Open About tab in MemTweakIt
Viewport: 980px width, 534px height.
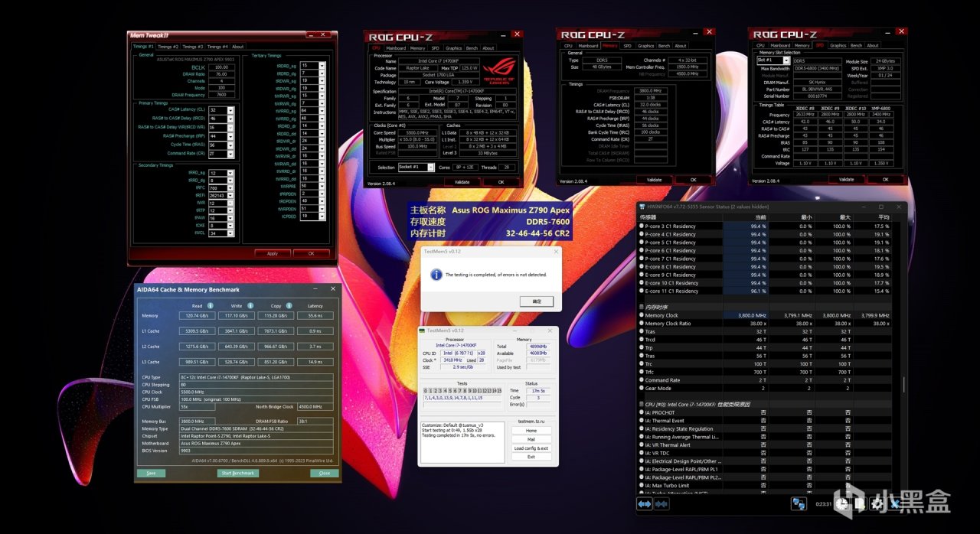238,47
